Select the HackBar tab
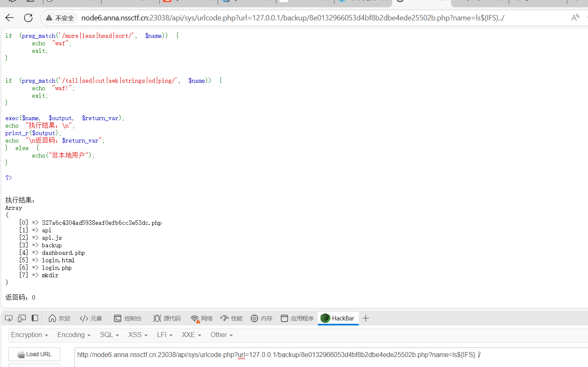 (x=338, y=318)
